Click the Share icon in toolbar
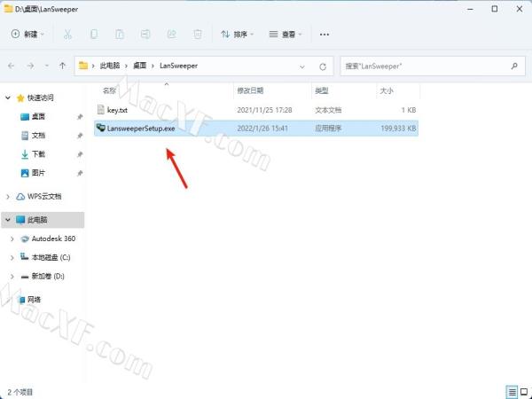532x399 pixels. pos(172,35)
